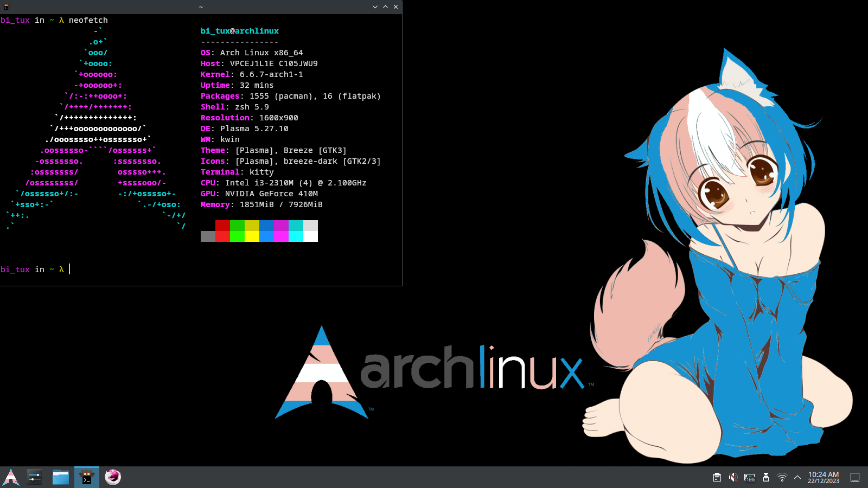Click the 'CPU: Intel i3-2310M' line
Viewport: 868px width, 488px height.
pyautogui.click(x=283, y=183)
